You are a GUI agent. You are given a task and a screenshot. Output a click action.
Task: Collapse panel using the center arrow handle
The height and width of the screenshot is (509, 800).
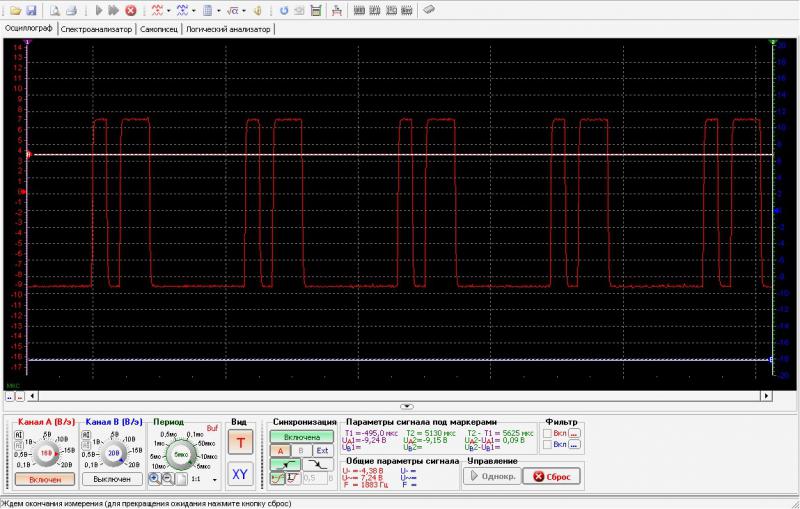point(406,406)
